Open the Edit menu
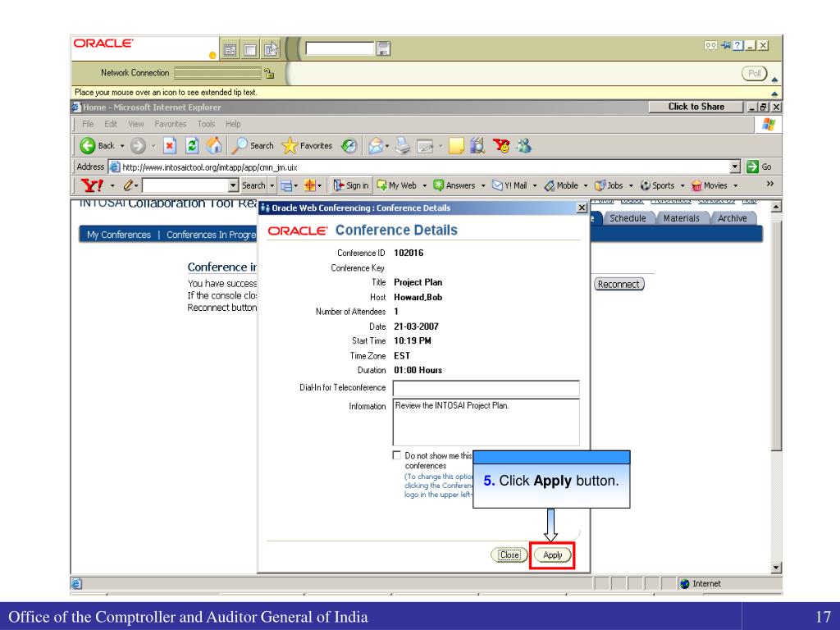 point(111,124)
